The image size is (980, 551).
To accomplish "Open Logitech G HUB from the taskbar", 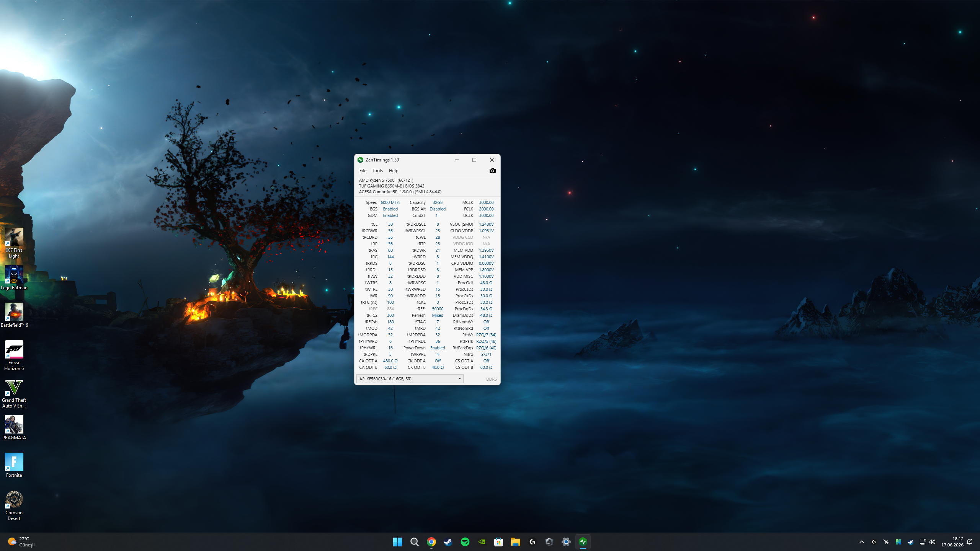I will click(532, 542).
